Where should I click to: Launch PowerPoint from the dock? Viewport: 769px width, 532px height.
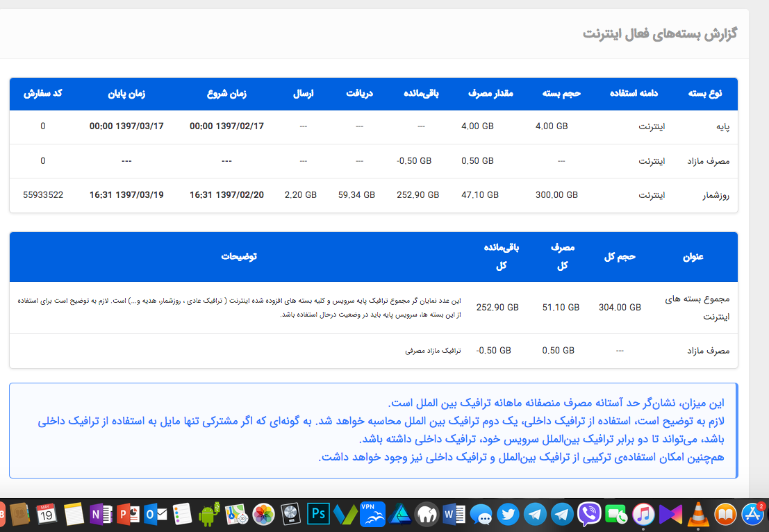(129, 515)
